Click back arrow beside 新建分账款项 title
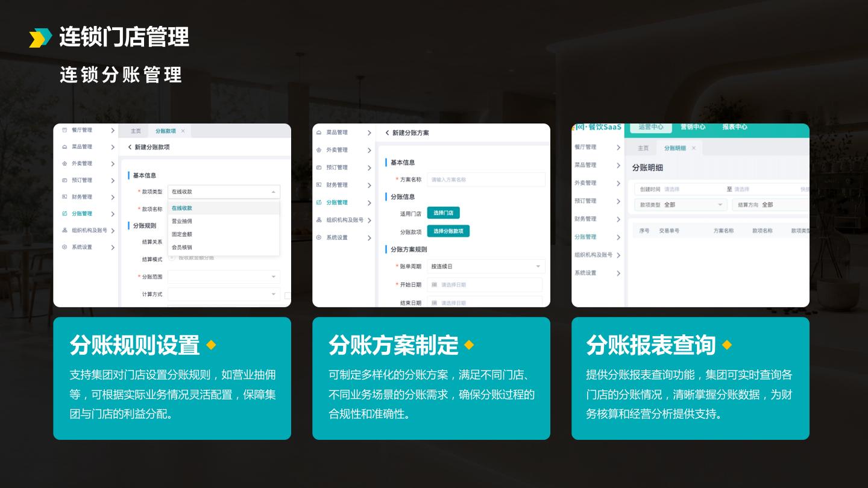Image resolution: width=868 pixels, height=488 pixels. pos(130,147)
